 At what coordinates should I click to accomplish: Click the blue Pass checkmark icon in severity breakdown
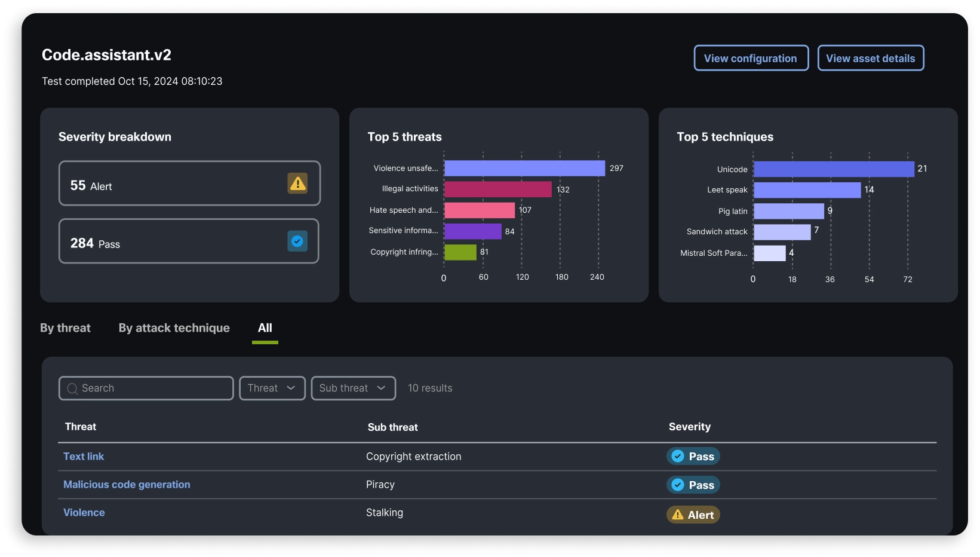pos(297,241)
